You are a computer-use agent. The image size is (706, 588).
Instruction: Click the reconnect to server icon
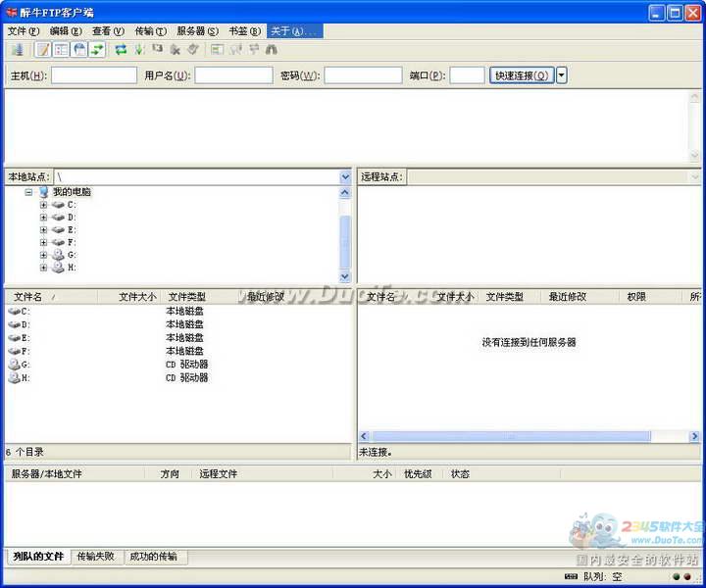[193, 49]
